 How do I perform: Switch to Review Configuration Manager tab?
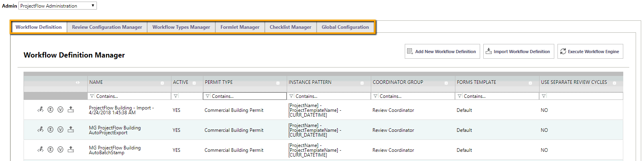click(107, 27)
